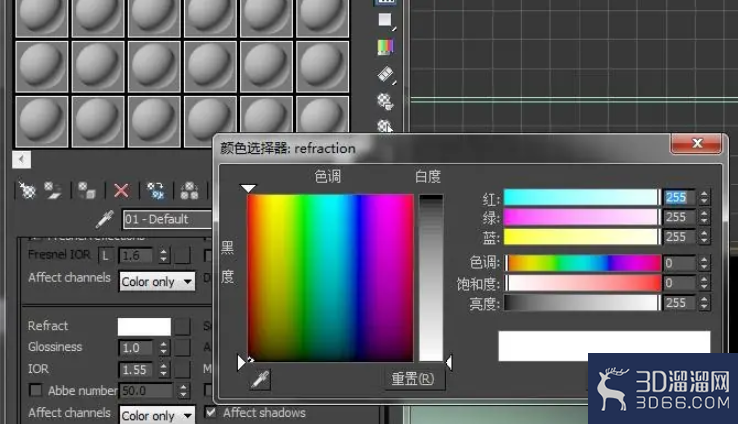Click the blue value field showing 255
The width and height of the screenshot is (738, 424).
click(679, 237)
